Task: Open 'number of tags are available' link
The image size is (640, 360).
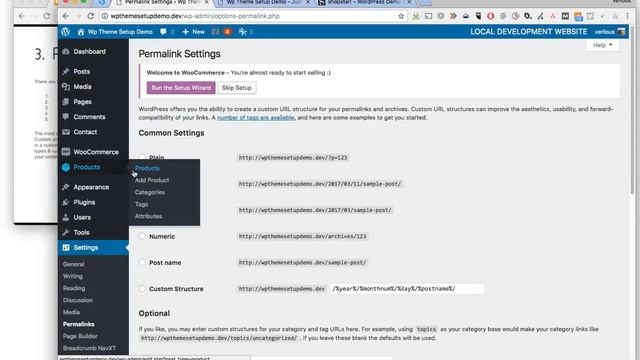Action: click(x=256, y=118)
